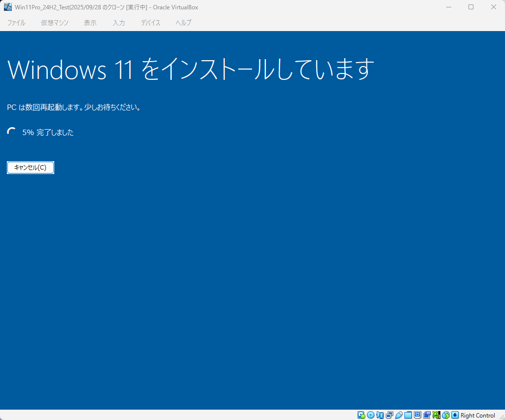The image size is (505, 420).
Task: Click the Right Control host key label
Action: (477, 416)
